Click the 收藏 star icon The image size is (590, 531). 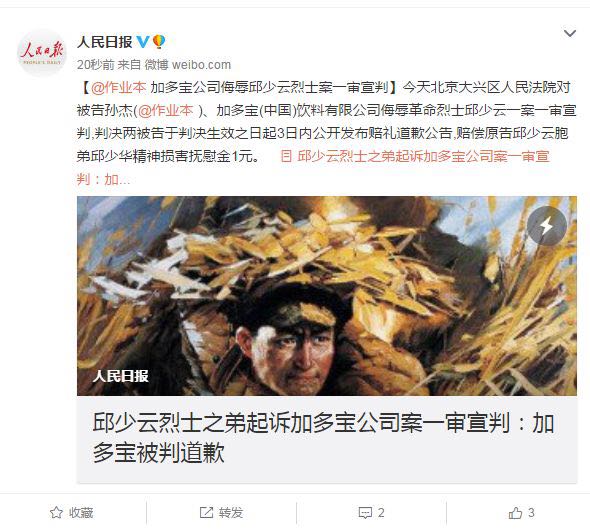click(56, 513)
